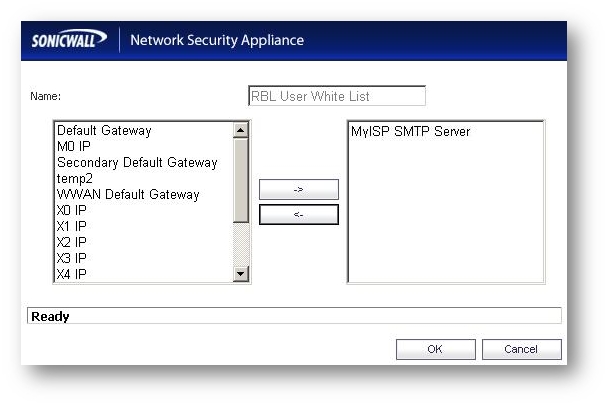Select MyISP SMTP Server in the right list
609x407 pixels.
(410, 131)
